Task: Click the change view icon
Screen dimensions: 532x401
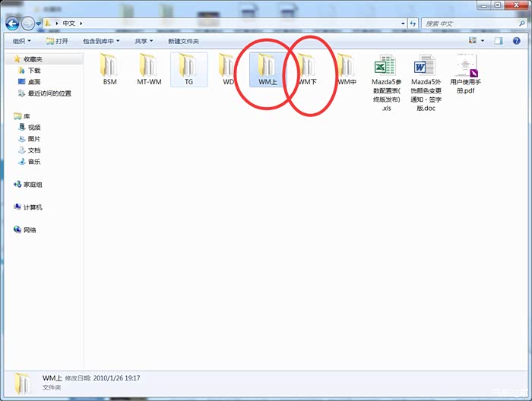Action: [x=473, y=41]
